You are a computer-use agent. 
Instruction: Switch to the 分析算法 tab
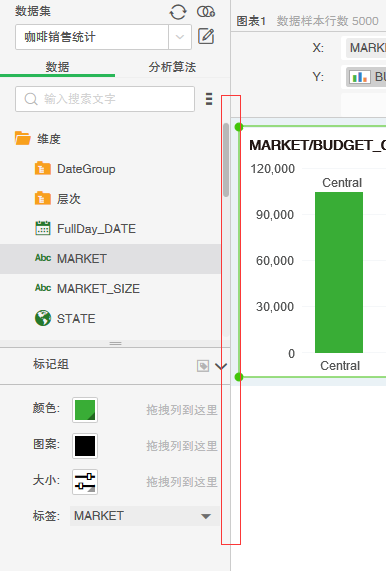coord(172,67)
